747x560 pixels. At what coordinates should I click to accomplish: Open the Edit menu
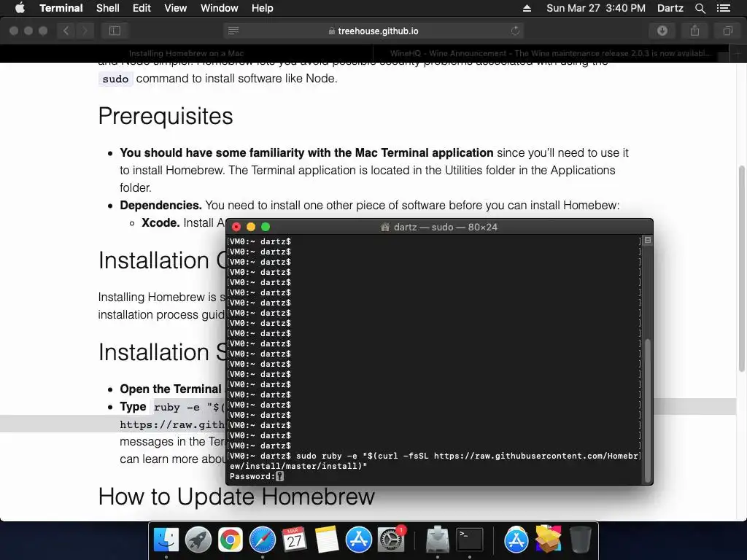coord(142,8)
